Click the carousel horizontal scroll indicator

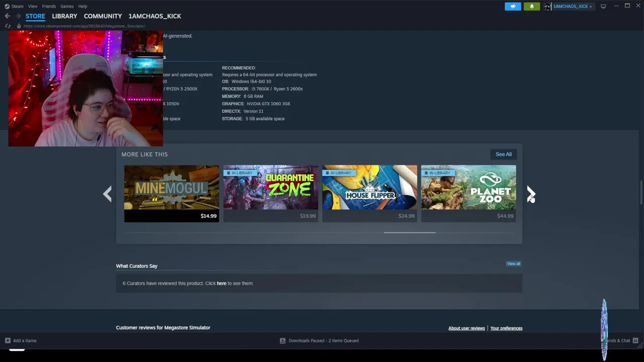pos(410,232)
